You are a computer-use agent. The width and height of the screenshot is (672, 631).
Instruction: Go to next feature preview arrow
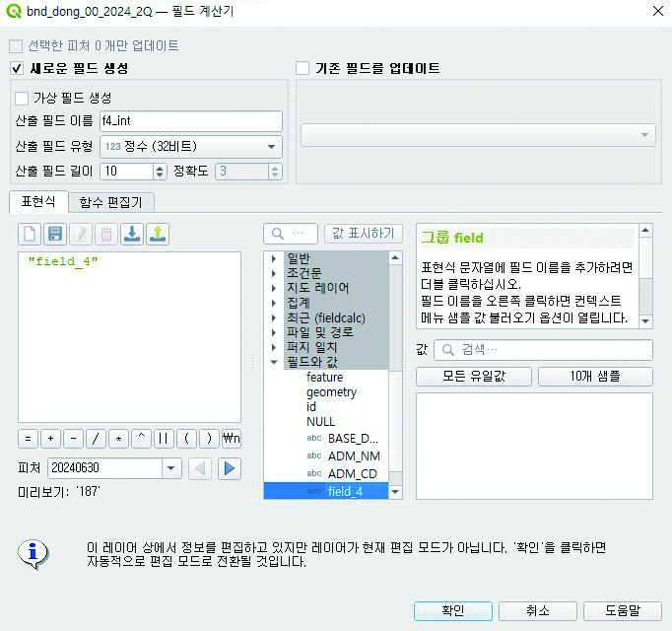pos(229,468)
